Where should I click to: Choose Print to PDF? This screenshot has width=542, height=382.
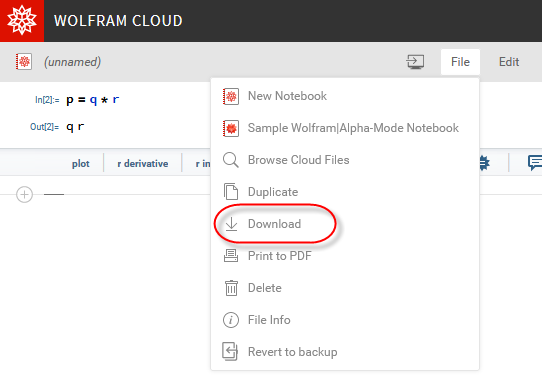pos(345,256)
